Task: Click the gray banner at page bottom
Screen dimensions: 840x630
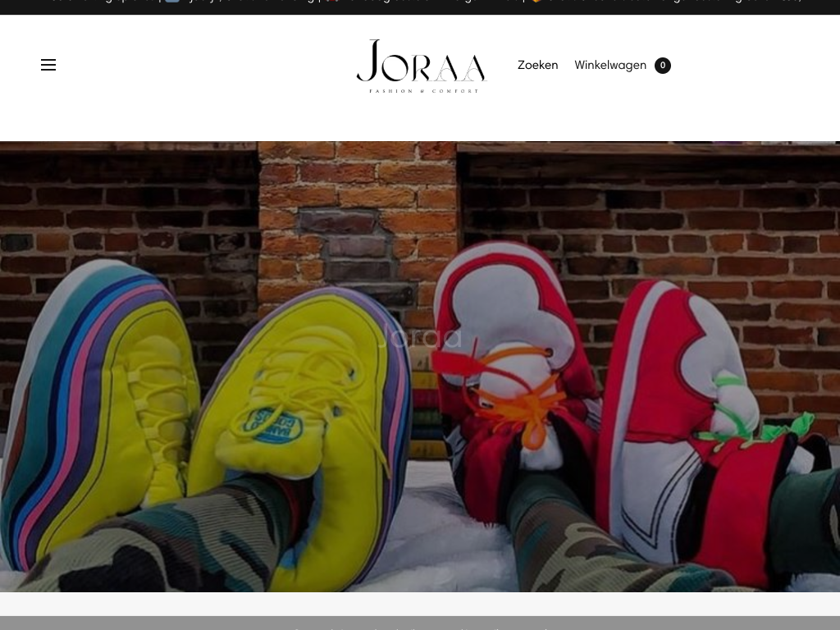Action: point(420,623)
